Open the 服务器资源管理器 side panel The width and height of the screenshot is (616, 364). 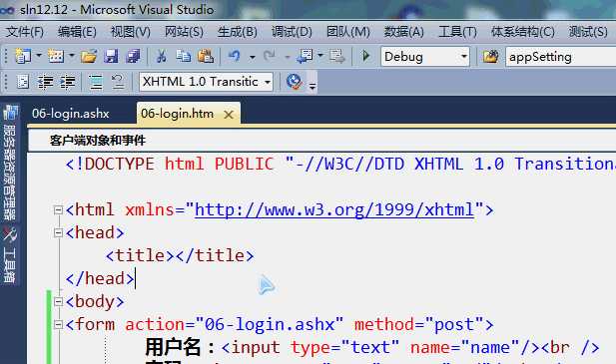(10, 164)
